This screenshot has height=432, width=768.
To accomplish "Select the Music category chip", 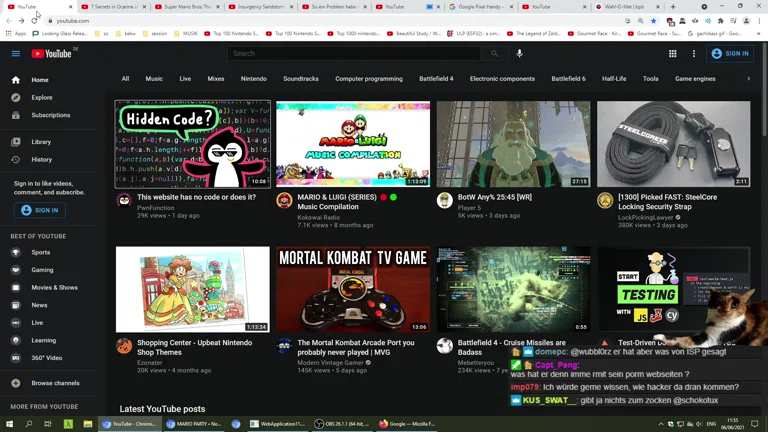I will [x=154, y=78].
